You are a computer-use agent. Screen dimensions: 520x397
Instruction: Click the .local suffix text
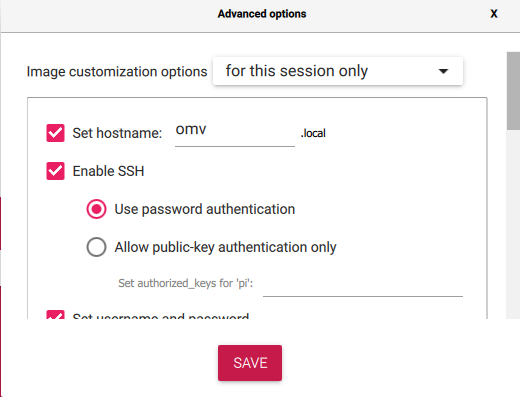point(313,133)
